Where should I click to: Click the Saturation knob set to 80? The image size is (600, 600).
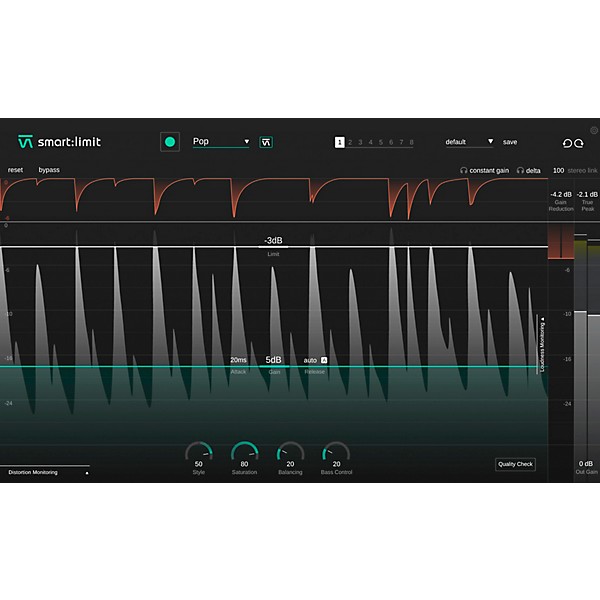pyautogui.click(x=245, y=453)
